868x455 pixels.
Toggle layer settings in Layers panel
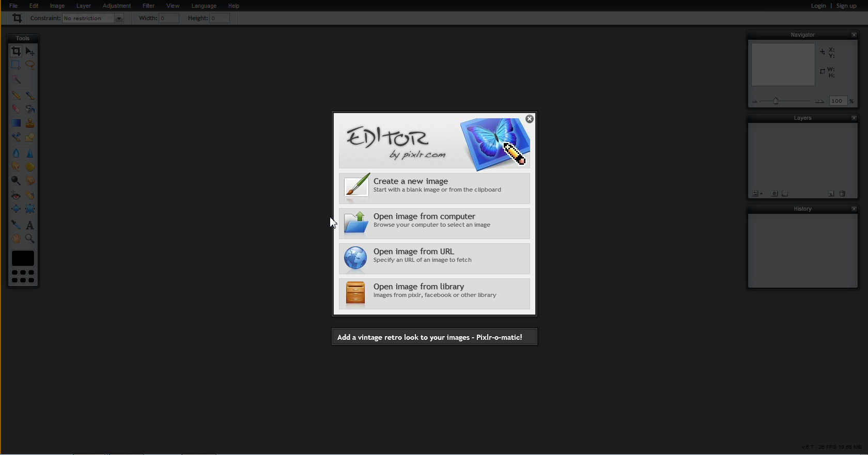[757, 194]
